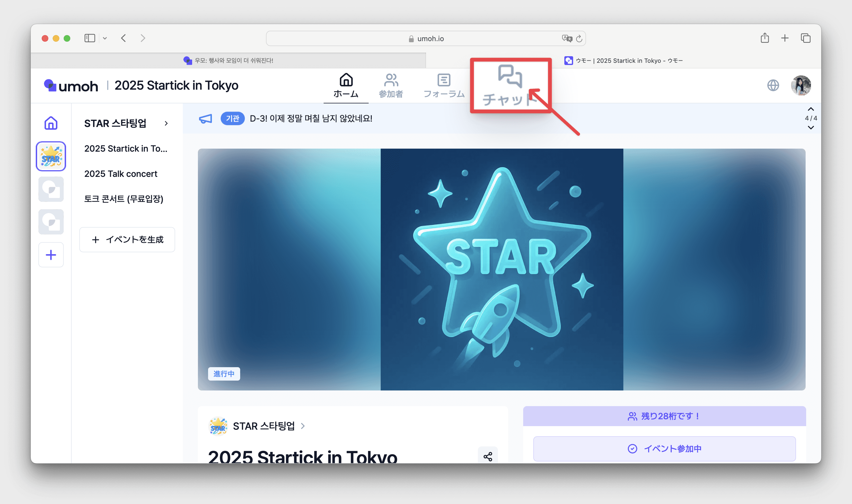Expand the STAR 스타팅업 chevron in sidebar
The width and height of the screenshot is (852, 504).
coord(166,123)
